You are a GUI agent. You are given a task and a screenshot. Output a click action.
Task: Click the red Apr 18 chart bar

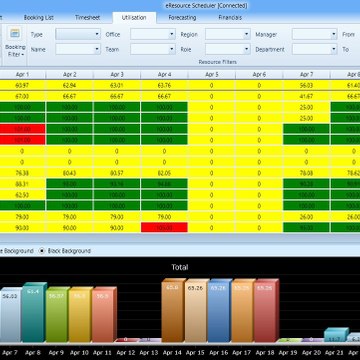click(266, 311)
